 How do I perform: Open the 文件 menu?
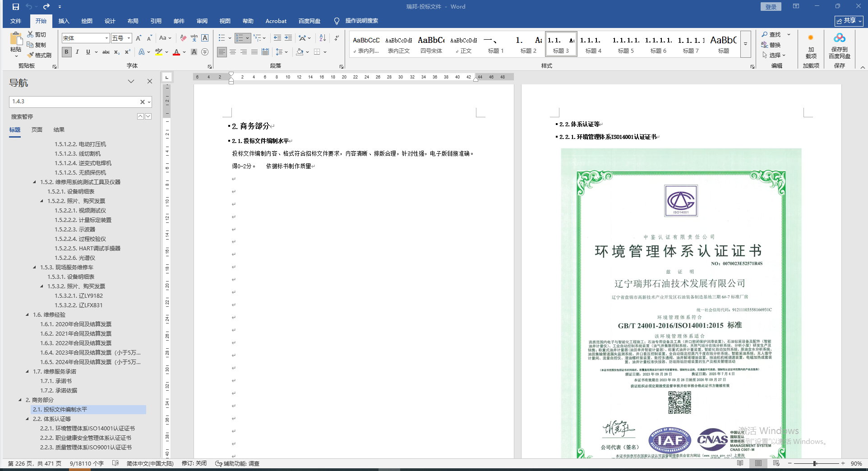pos(16,21)
